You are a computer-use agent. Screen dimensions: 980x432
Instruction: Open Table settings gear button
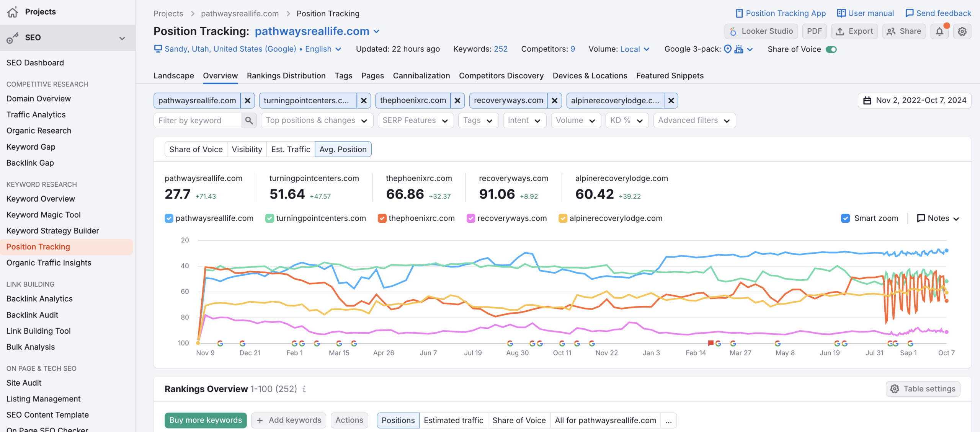pos(923,389)
